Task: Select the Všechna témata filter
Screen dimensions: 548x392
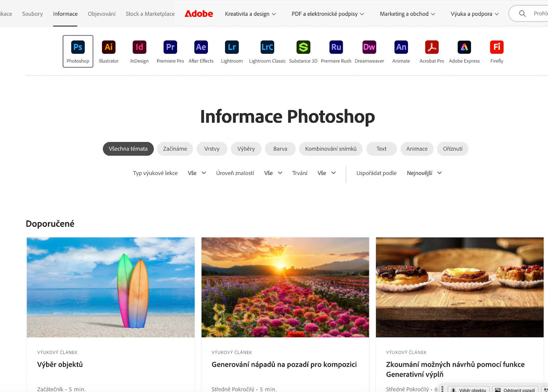Action: click(x=128, y=149)
